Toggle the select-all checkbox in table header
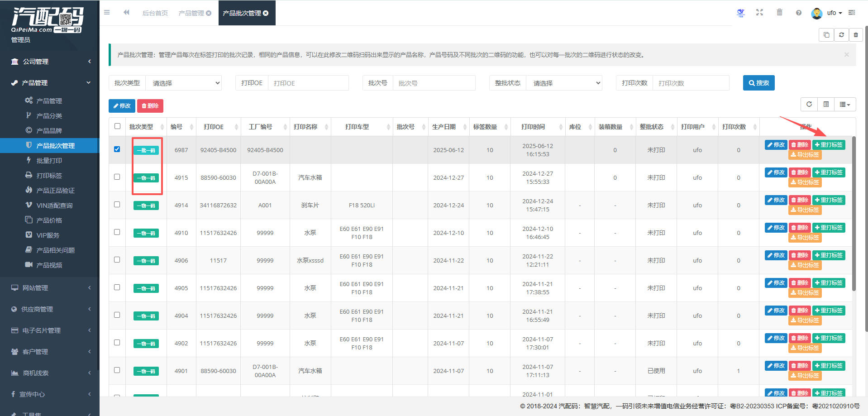 click(x=118, y=126)
